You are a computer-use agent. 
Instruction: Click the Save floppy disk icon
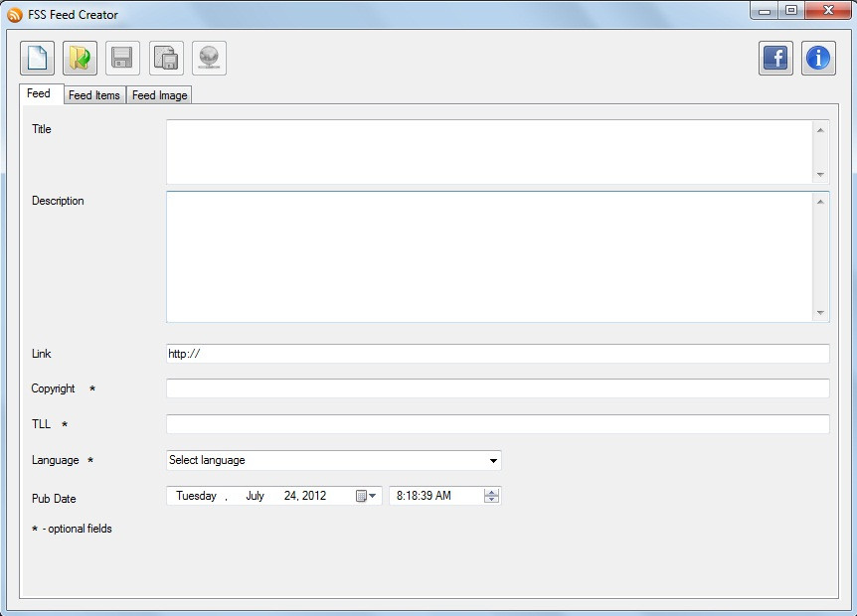coord(122,58)
